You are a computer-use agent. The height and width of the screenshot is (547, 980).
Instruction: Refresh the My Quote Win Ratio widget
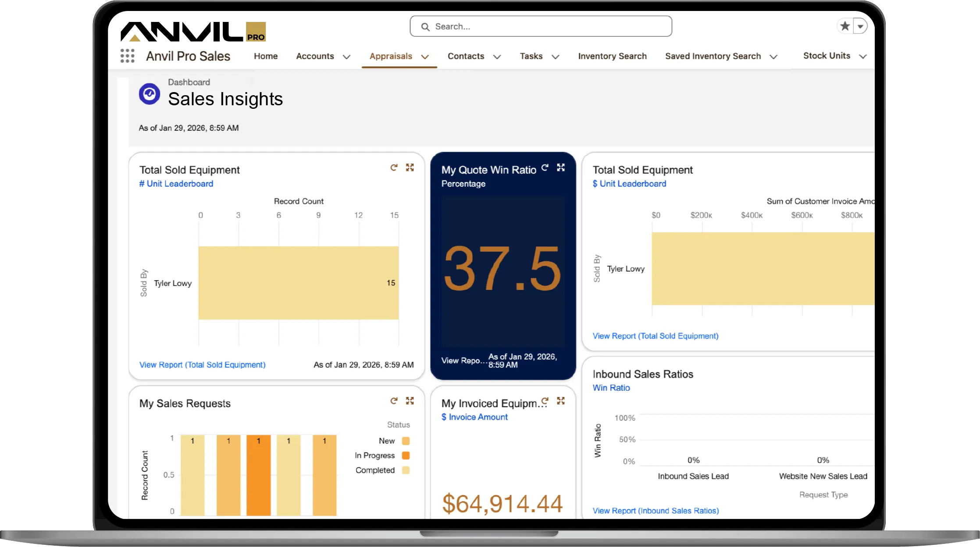545,168
